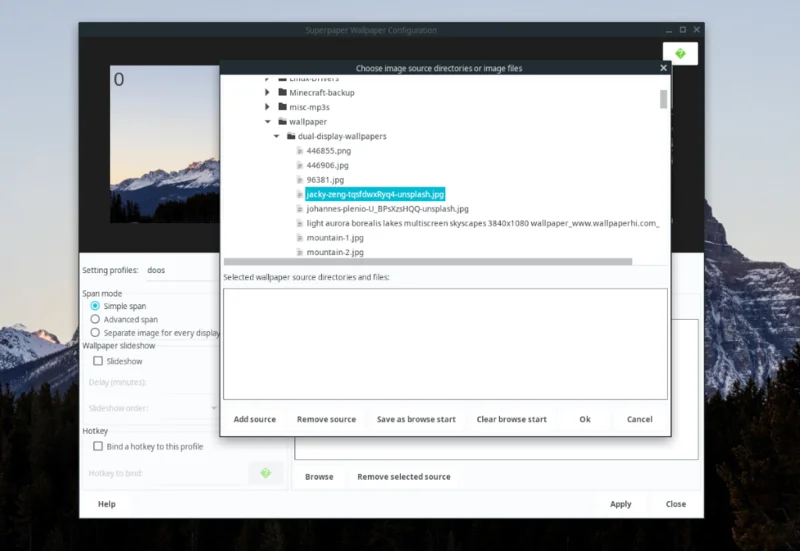Click the file icon next to 96381.jpg

[x=300, y=180]
